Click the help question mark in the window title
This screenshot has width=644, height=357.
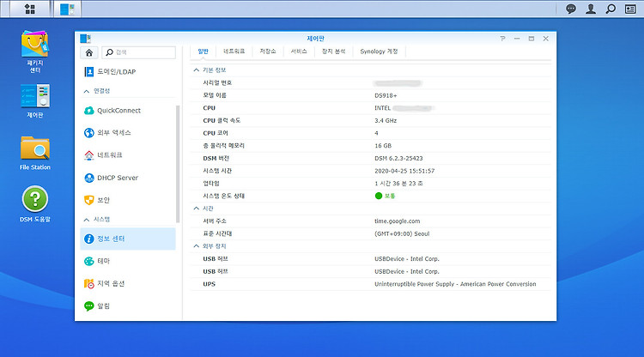(x=502, y=39)
